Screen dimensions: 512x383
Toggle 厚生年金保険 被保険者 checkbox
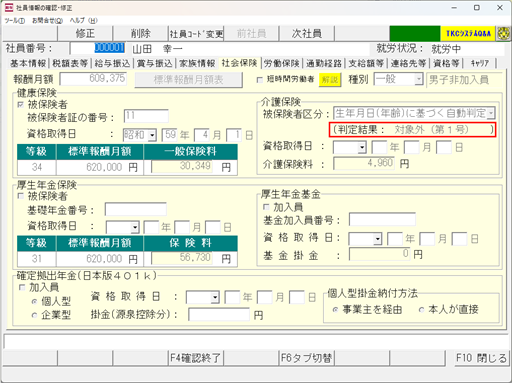tap(21, 196)
